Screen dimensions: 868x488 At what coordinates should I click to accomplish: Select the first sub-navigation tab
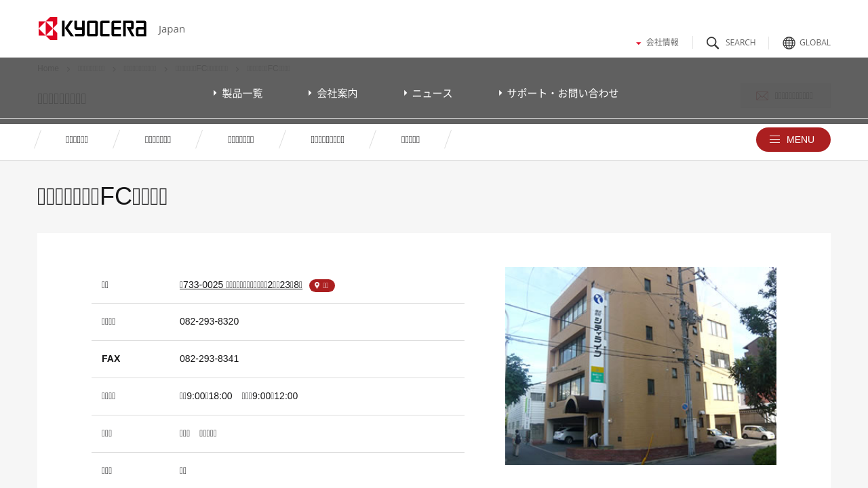pos(77,140)
